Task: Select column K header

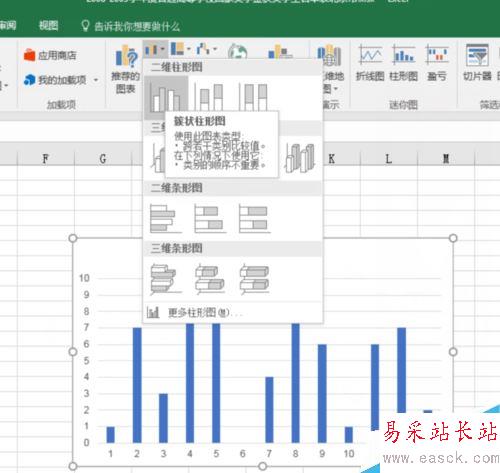Action: click(331, 159)
